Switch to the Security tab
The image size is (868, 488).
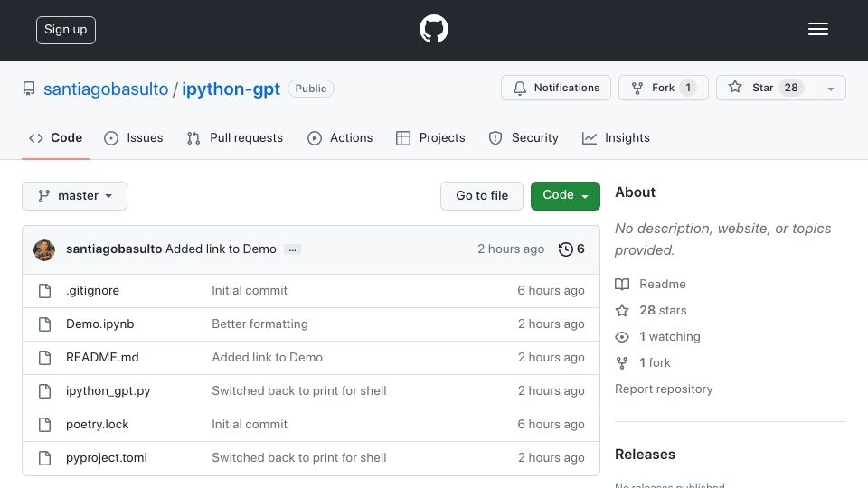[x=524, y=137]
